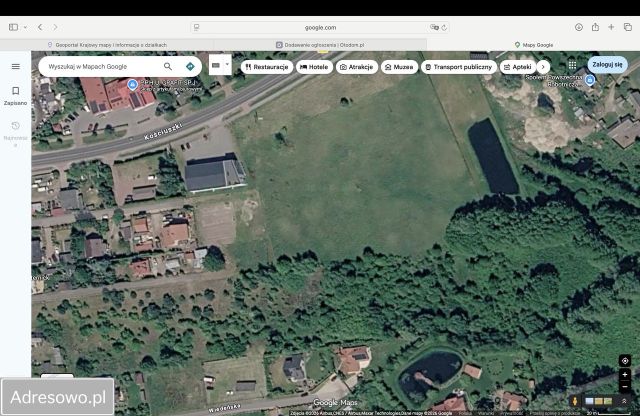Activate the Street View pegman

coord(575,401)
